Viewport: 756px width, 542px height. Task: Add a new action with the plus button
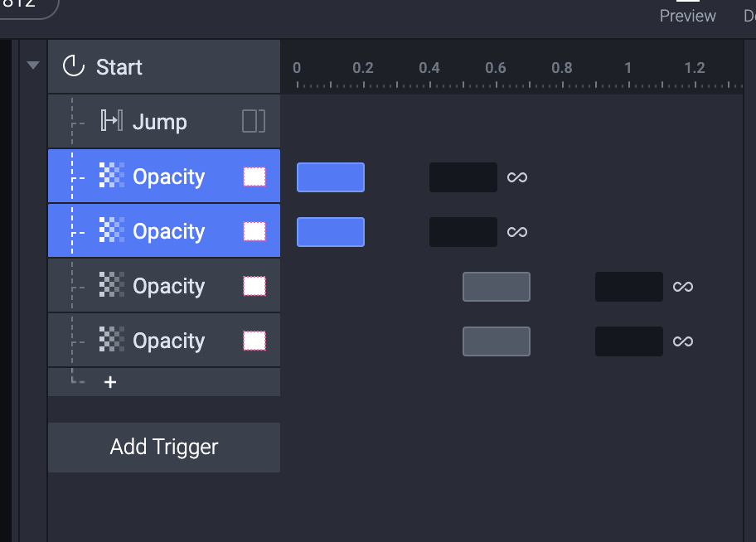[109, 382]
